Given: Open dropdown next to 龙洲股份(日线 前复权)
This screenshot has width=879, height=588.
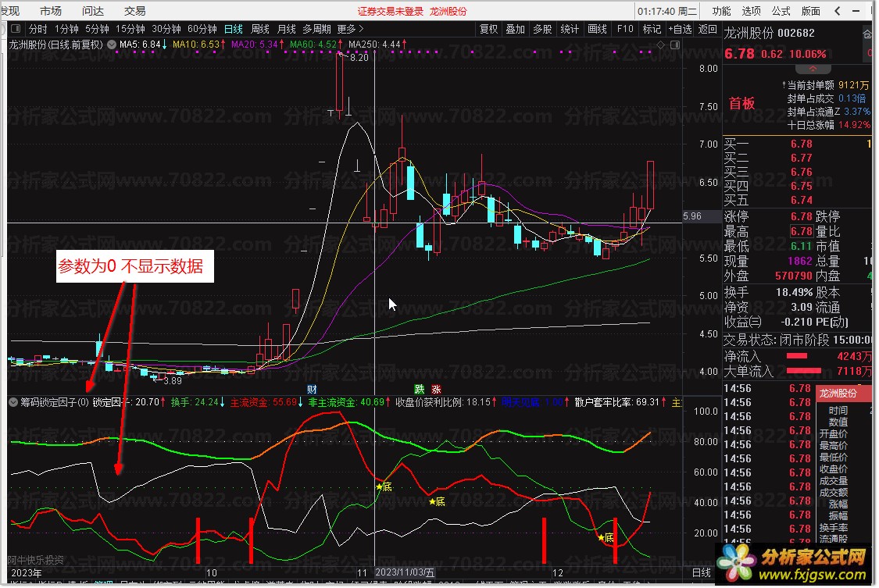Looking at the screenshot, I should point(112,45).
